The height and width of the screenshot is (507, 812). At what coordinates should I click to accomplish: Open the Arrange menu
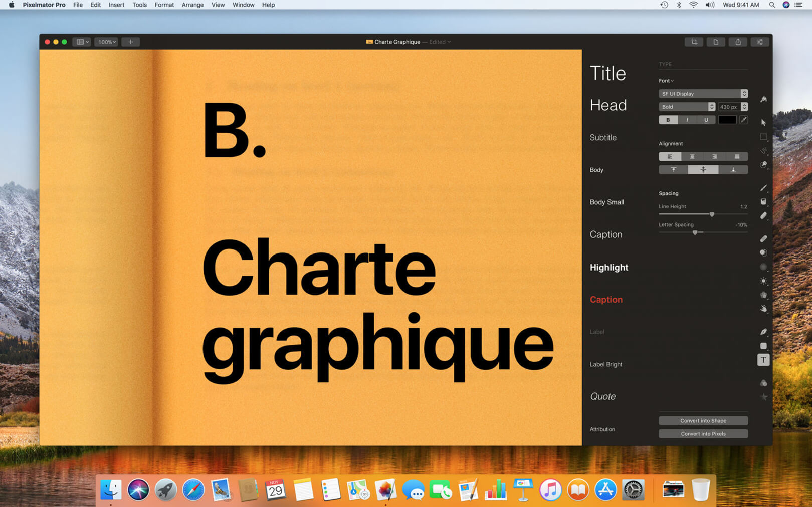click(192, 5)
